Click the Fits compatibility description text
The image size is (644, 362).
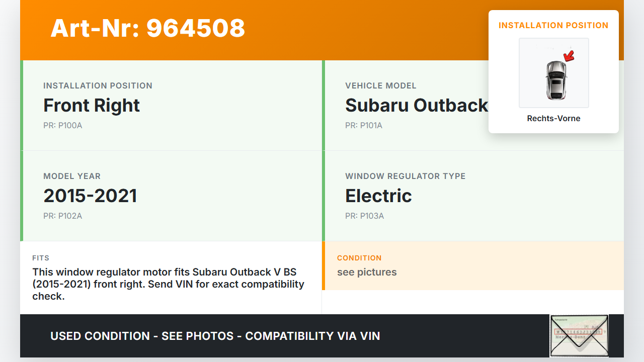click(168, 284)
